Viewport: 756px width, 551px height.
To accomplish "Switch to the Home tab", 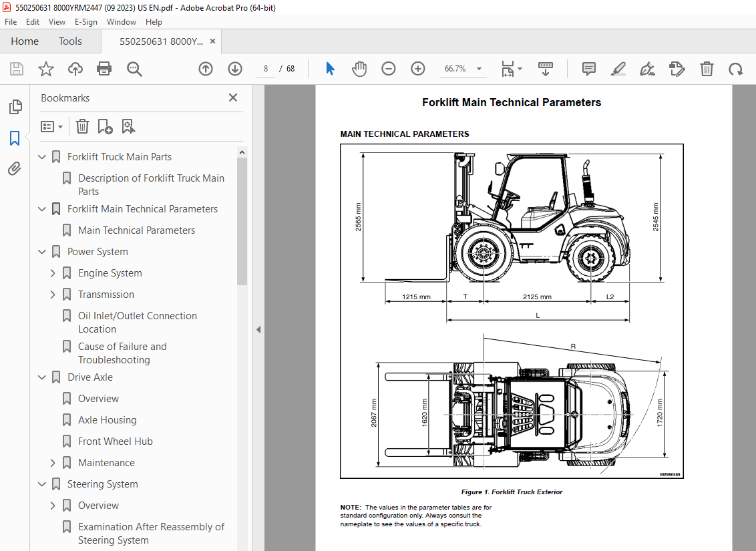I will pos(25,41).
